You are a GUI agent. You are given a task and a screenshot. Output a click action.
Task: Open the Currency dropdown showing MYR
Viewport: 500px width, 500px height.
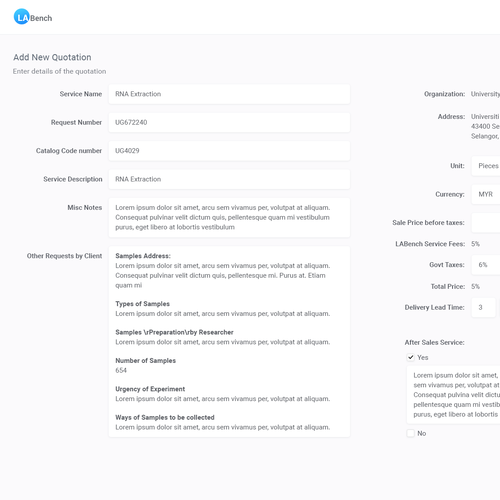[x=486, y=194]
